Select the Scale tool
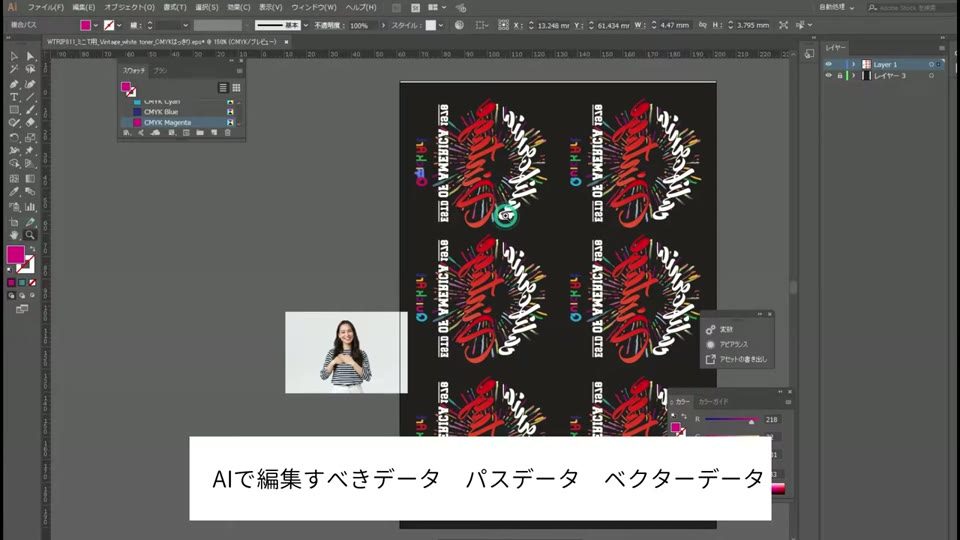This screenshot has height=540, width=960. tap(30, 137)
